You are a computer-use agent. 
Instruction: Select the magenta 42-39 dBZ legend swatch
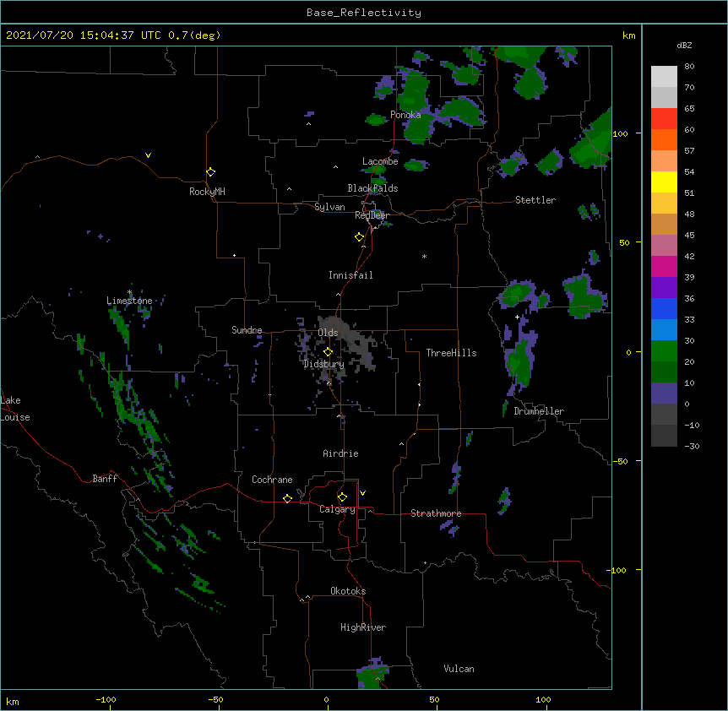pos(664,266)
